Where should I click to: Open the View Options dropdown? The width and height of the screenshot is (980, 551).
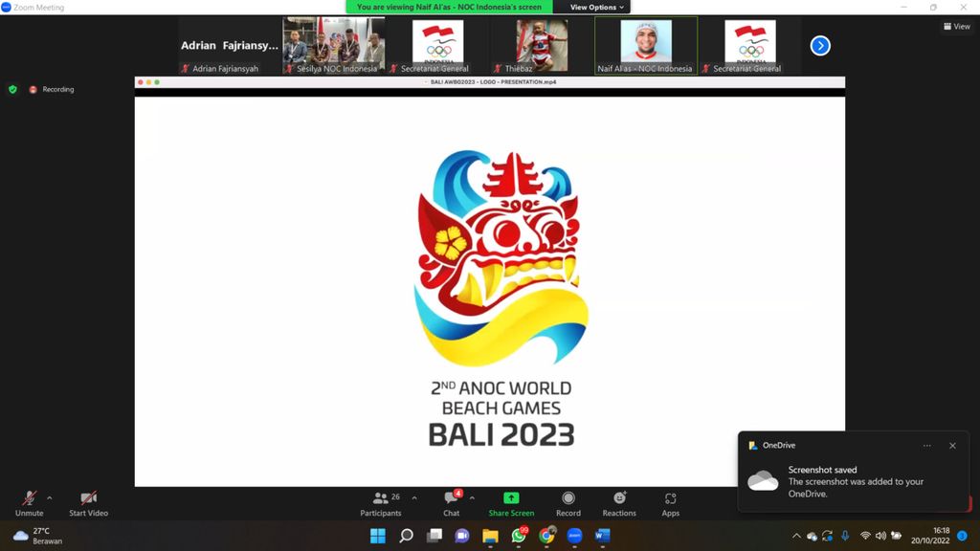597,7
